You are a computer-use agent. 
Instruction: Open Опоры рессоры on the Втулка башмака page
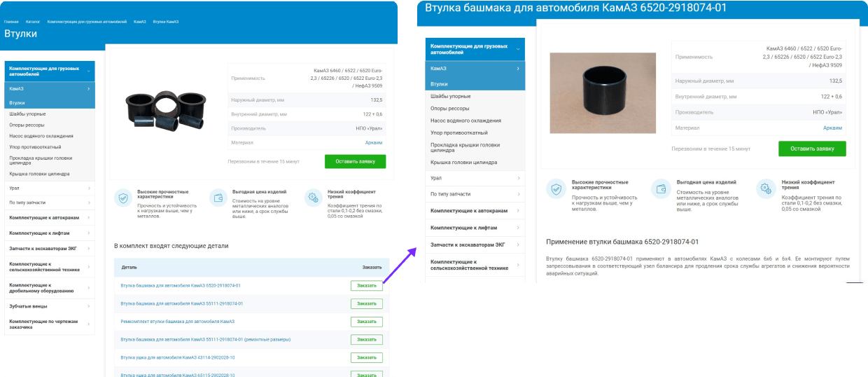click(449, 109)
